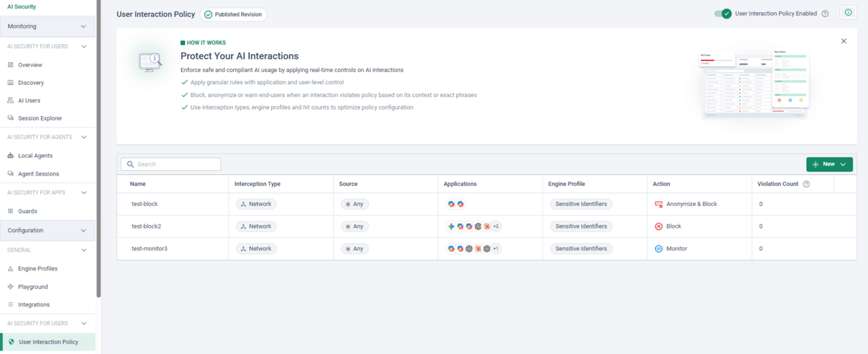Toggle the User Interaction Policy Enabled switch
The height and width of the screenshot is (354, 868).
(723, 14)
